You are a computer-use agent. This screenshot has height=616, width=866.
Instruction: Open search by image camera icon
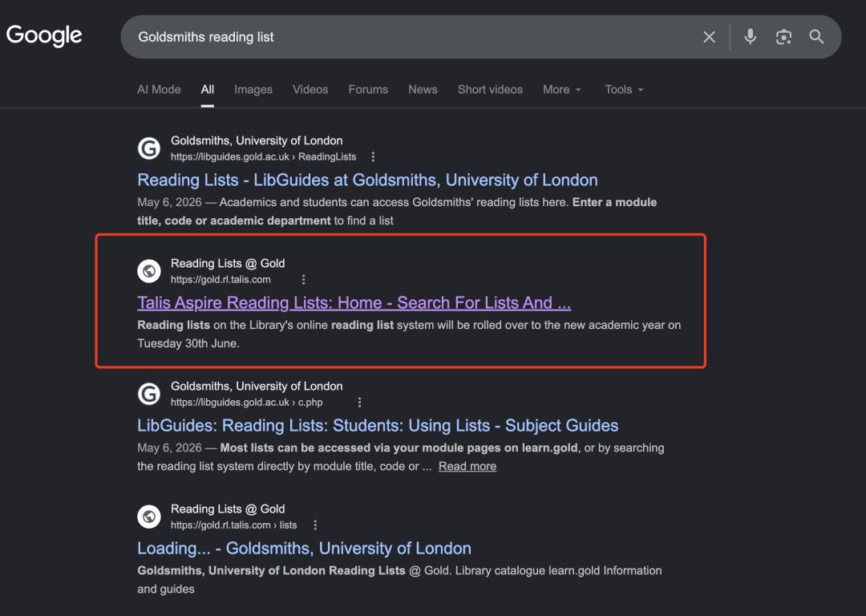(x=783, y=37)
